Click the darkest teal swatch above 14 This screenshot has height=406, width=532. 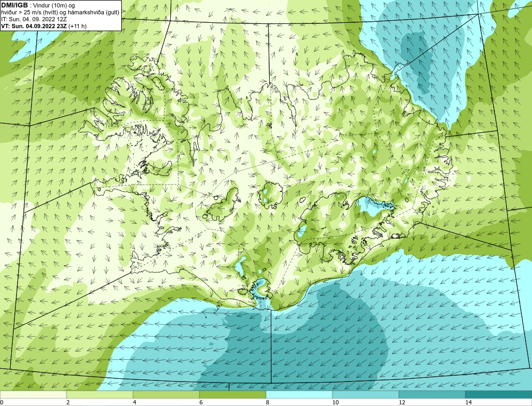click(x=498, y=394)
